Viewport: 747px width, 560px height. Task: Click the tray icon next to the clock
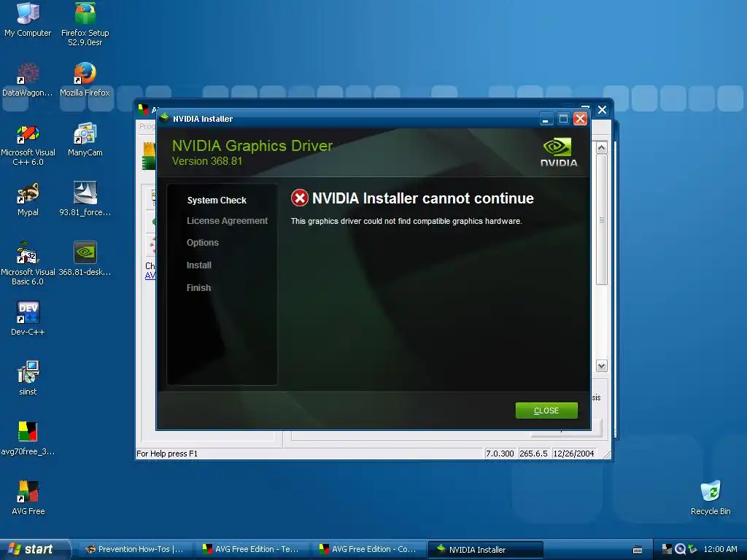pyautogui.click(x=692, y=549)
